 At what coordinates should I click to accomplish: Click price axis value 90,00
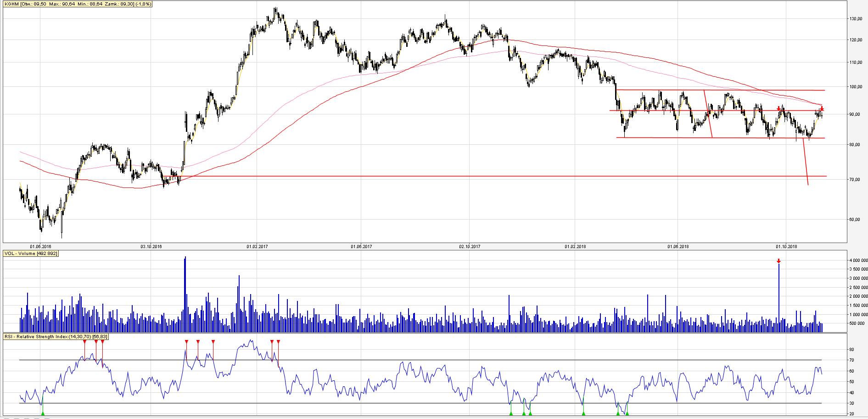pyautogui.click(x=855, y=114)
